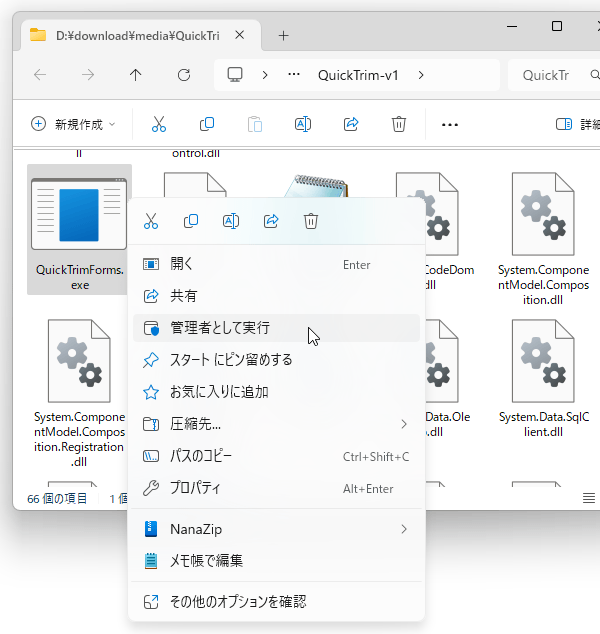Expand the NanaZip submenu
The height and width of the screenshot is (634, 600).
tap(277, 529)
